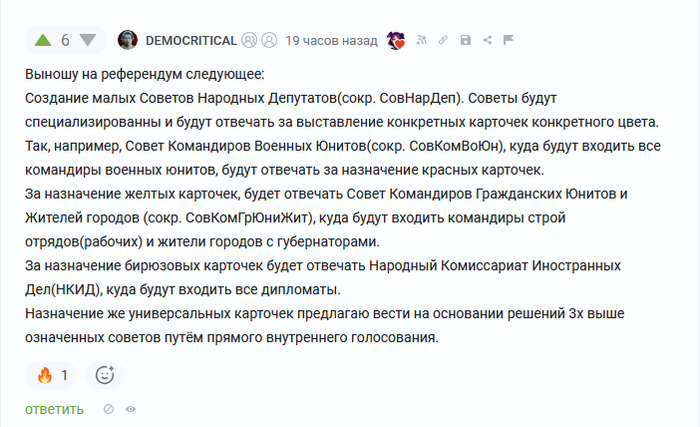
Task: Open the comment timestamp '19 часов назад'
Action: coord(332,40)
